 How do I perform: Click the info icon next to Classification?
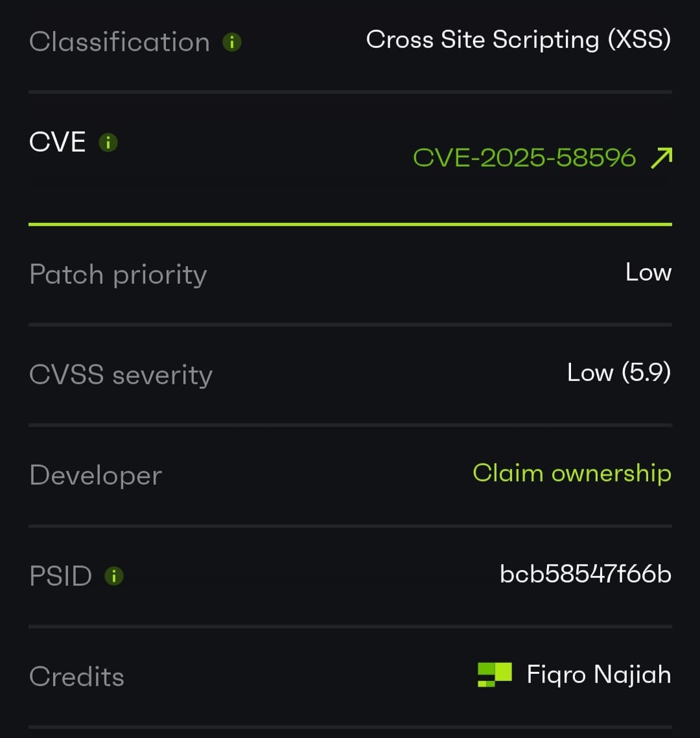[231, 43]
